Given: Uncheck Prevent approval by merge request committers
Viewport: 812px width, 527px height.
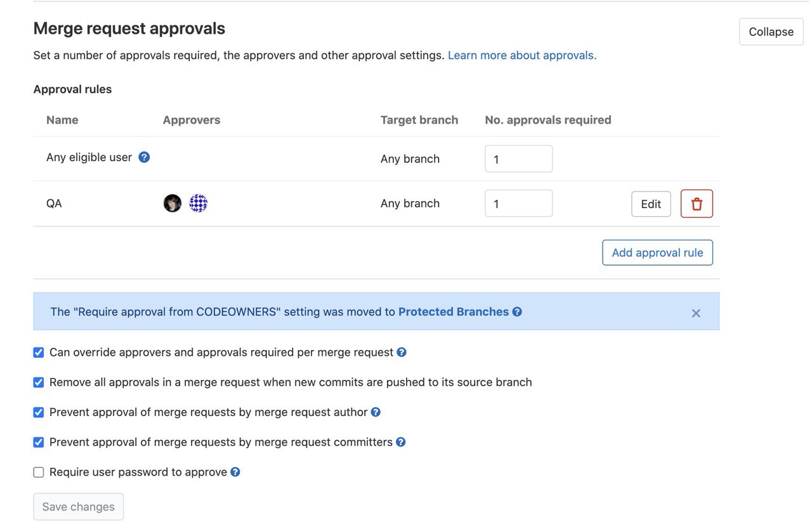Looking at the screenshot, I should (39, 442).
